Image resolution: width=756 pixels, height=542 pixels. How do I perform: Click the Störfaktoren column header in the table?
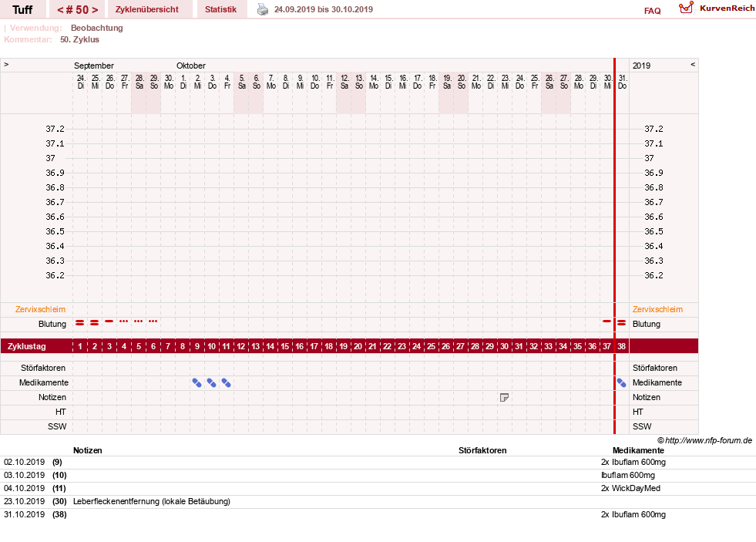(482, 450)
